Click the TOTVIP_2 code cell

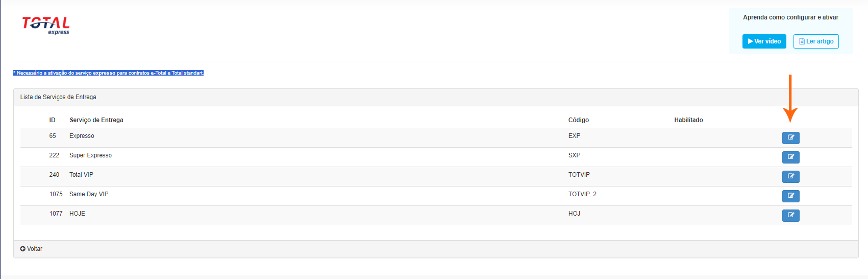582,194
